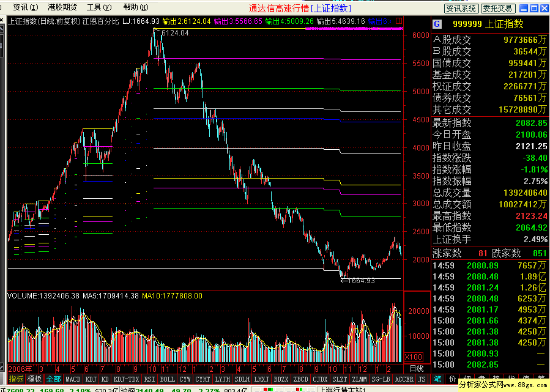This screenshot has height=392, width=550.
Task: Switch indicator to ZBCD
Action: point(300,379)
